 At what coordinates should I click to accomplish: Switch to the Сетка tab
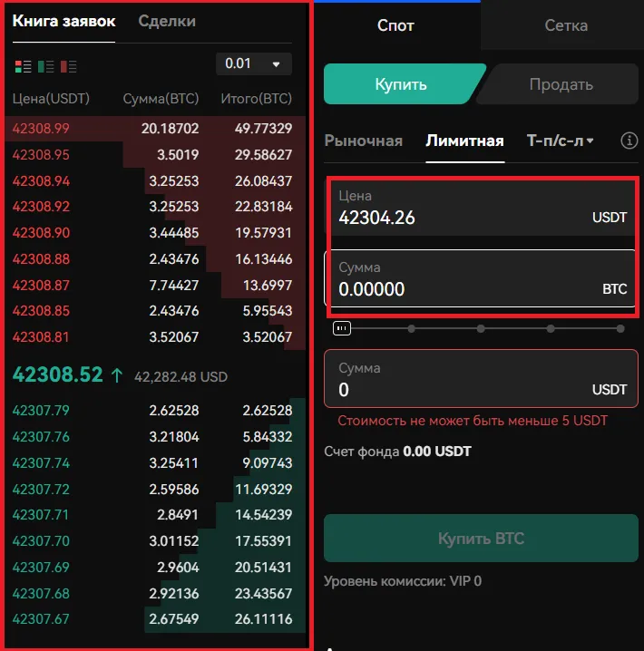coord(566,25)
